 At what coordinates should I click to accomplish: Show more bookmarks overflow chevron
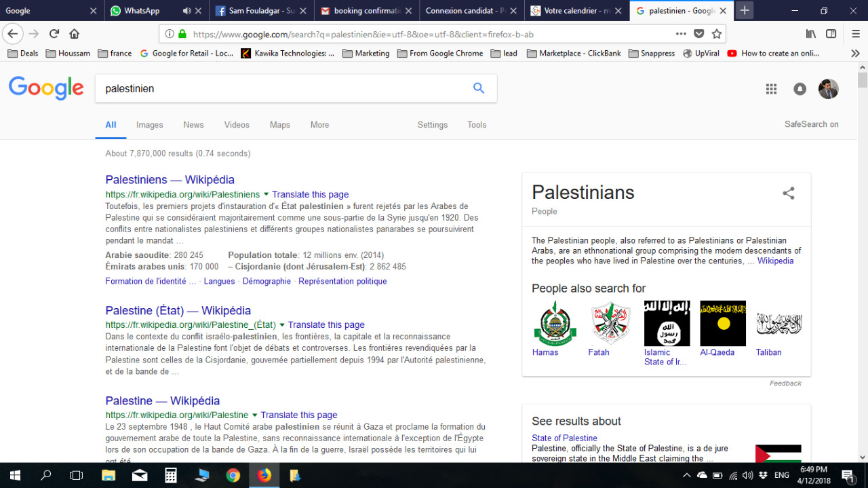(x=855, y=53)
